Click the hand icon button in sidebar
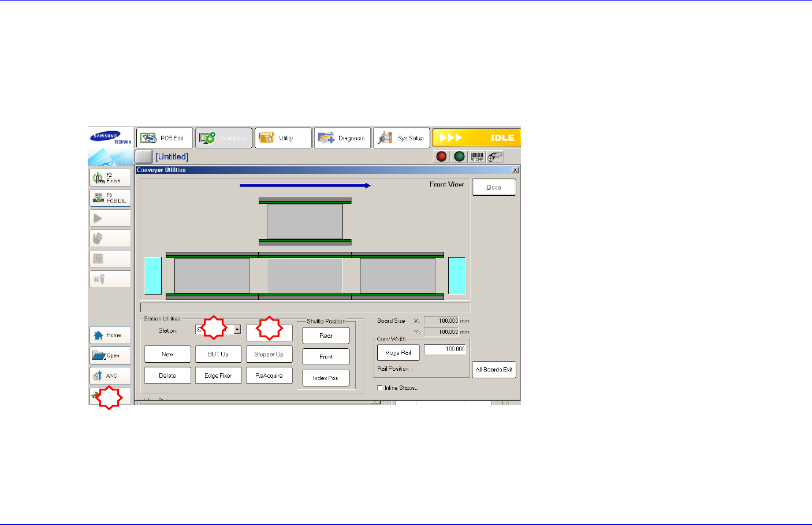The width and height of the screenshot is (812, 525). pyautogui.click(x=110, y=239)
